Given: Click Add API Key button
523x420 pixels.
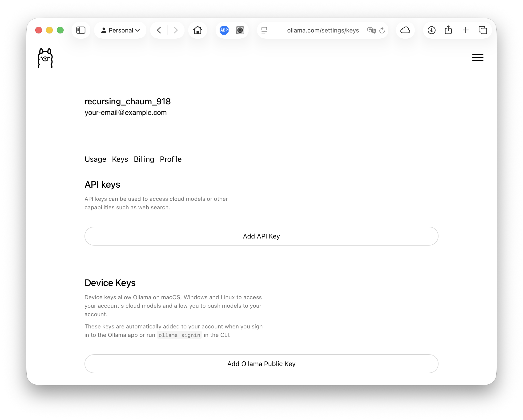Looking at the screenshot, I should (x=261, y=236).
